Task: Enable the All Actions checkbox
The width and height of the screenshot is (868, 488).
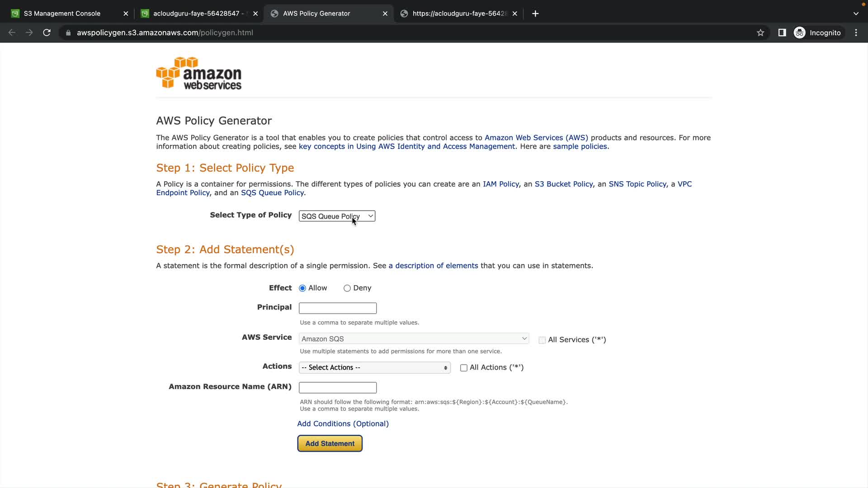Action: click(463, 368)
